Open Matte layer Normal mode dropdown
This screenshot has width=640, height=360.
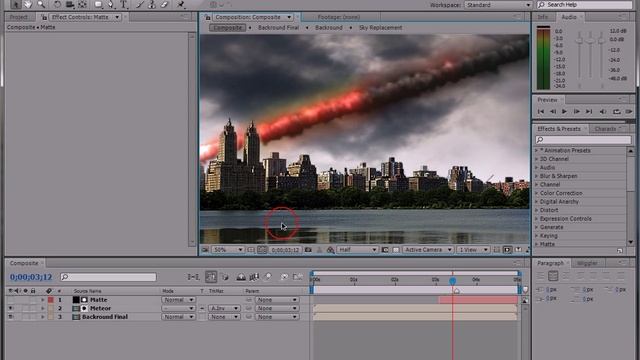[x=178, y=300]
